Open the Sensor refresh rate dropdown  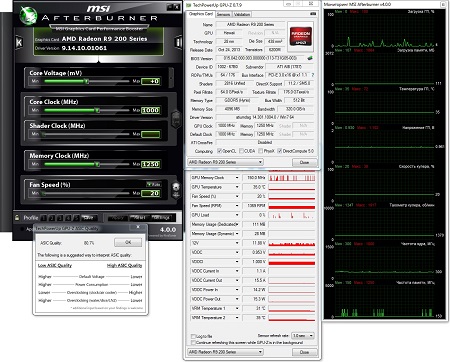click(303, 335)
